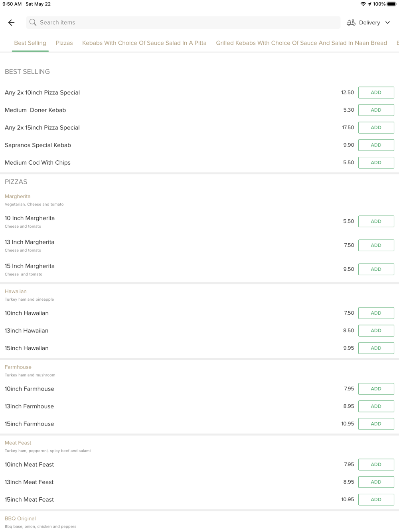
Task: Add Any 2x 10inch Pizza Special
Action: click(376, 93)
